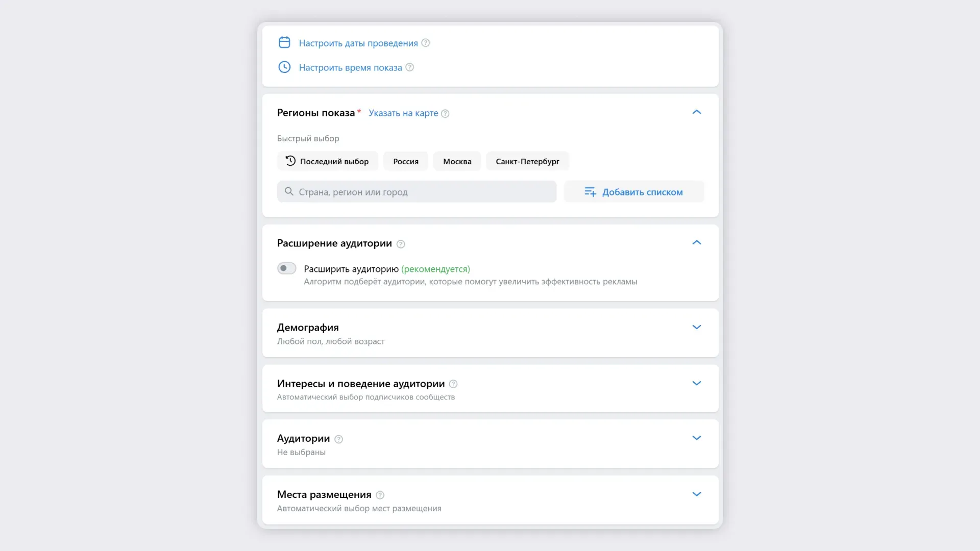This screenshot has height=551, width=980.
Task: Choose Москва quick region chip
Action: 457,161
